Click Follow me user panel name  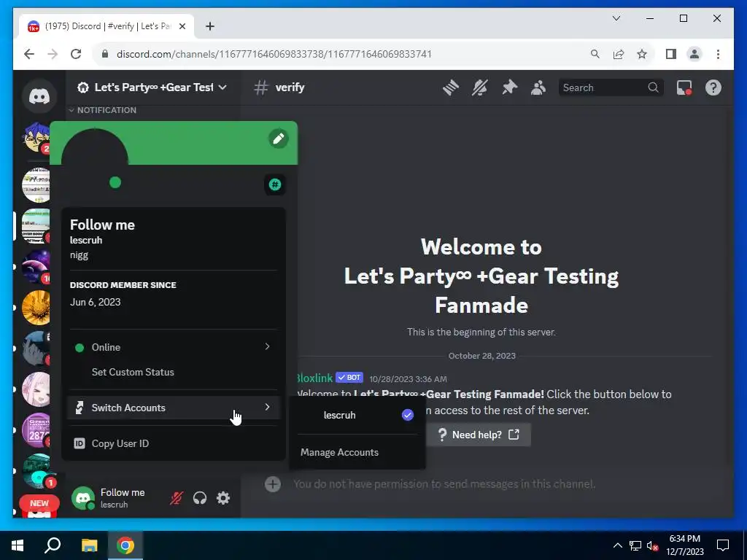click(123, 492)
